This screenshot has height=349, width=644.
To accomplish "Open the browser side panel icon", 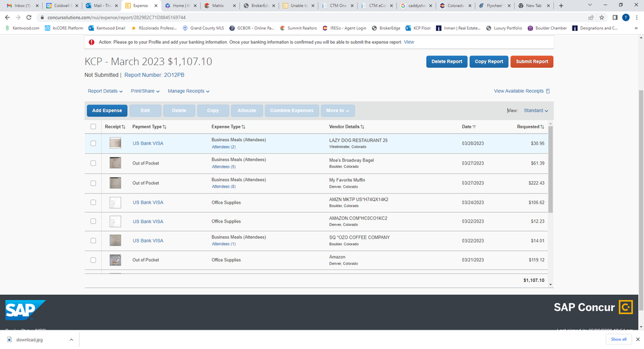I will click(615, 17).
